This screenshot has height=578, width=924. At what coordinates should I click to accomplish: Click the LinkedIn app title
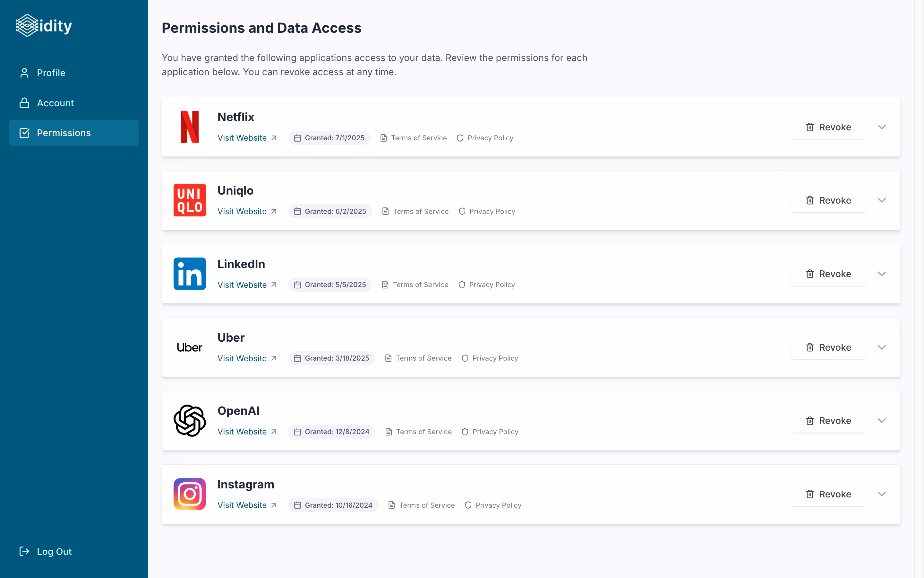pyautogui.click(x=241, y=264)
